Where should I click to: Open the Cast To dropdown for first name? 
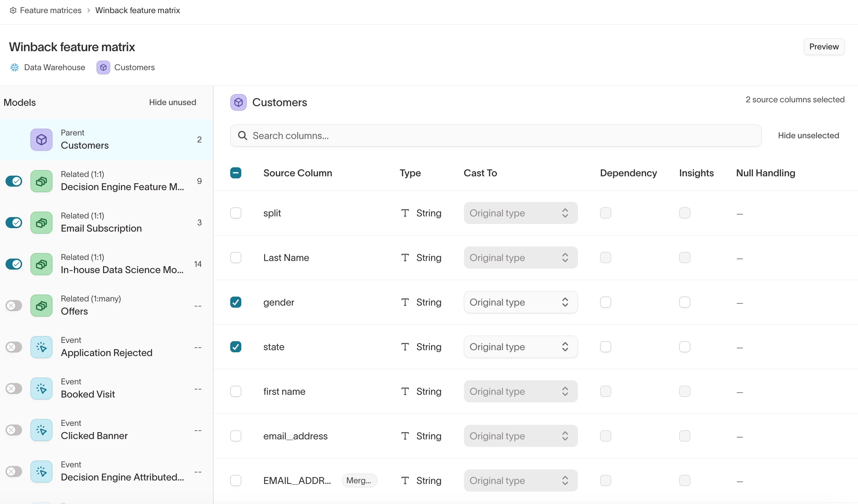tap(521, 391)
